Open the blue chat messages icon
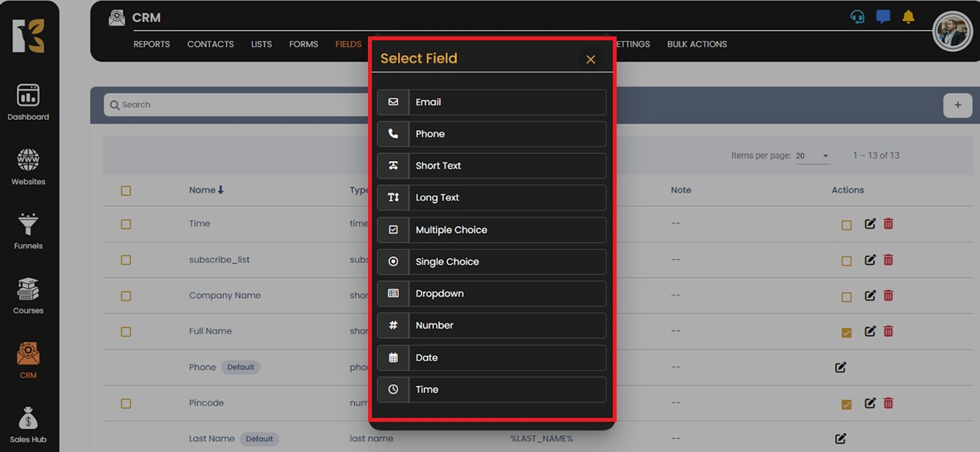 pyautogui.click(x=883, y=17)
